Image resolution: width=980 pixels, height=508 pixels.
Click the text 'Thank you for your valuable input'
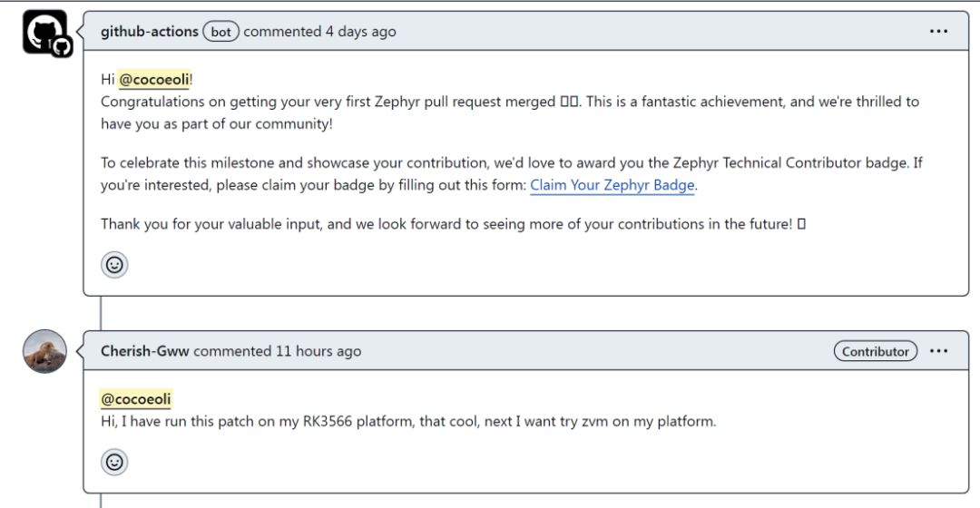pos(210,224)
